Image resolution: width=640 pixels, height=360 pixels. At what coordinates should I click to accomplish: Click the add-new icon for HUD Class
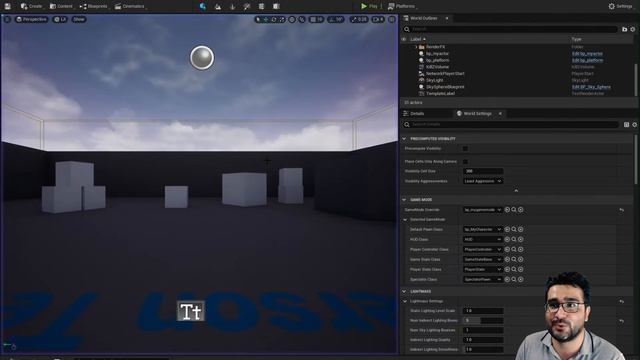click(520, 239)
